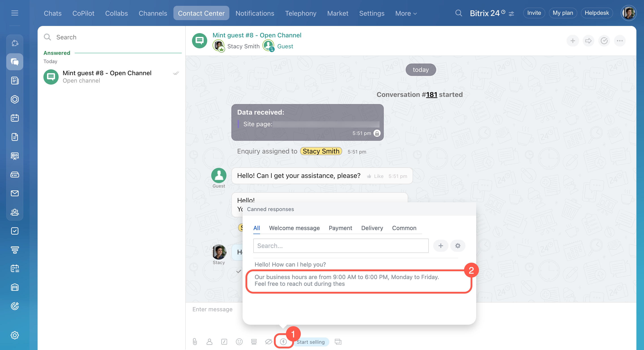Add a new canned response with plus
Viewport: 644px width, 350px height.
(x=441, y=246)
